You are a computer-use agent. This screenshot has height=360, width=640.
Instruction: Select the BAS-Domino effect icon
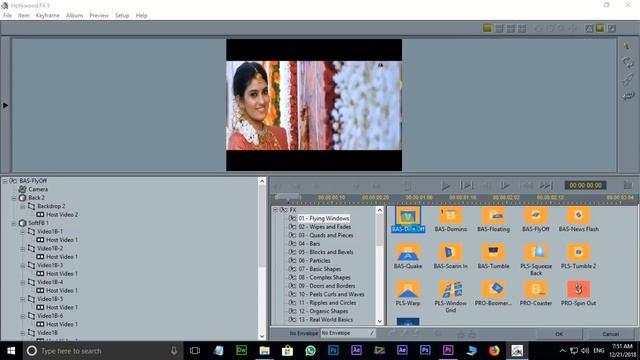pyautogui.click(x=451, y=216)
